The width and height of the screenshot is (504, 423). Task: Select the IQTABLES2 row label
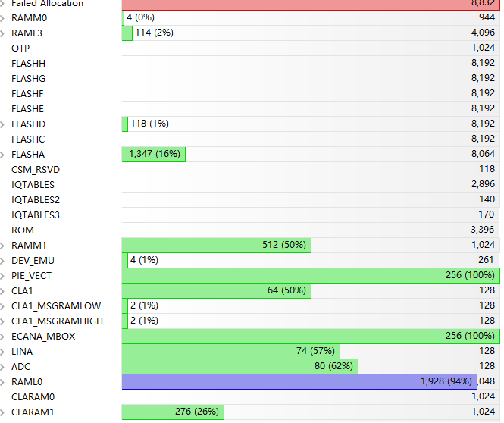[35, 199]
